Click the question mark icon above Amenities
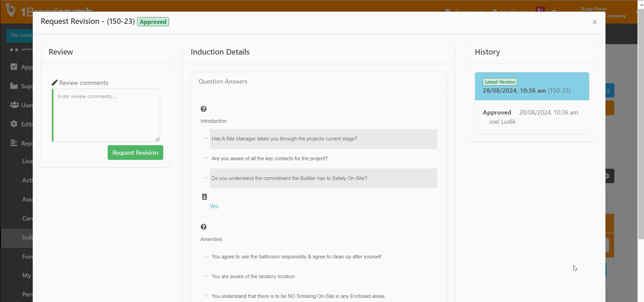The height and width of the screenshot is (302, 644). pyautogui.click(x=203, y=227)
